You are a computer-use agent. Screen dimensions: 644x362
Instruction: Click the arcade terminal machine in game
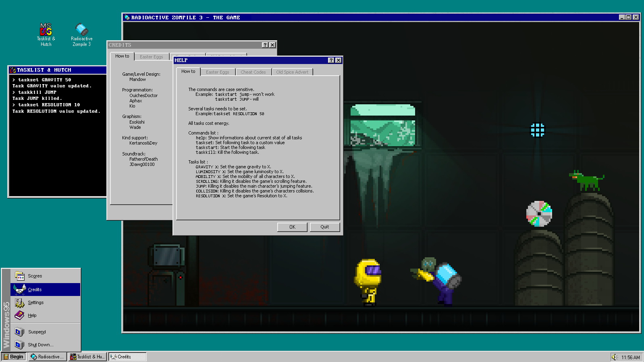coord(167,275)
